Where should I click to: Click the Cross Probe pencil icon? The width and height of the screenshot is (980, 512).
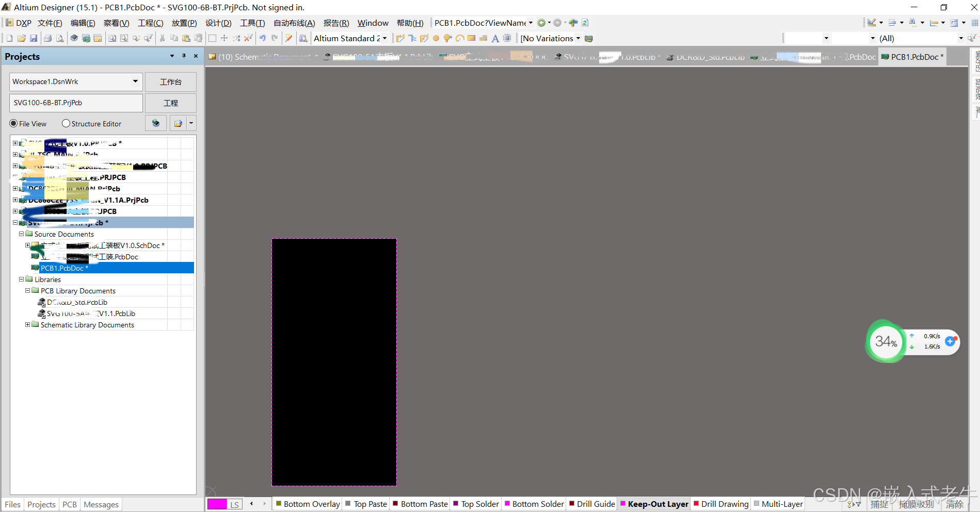point(289,38)
